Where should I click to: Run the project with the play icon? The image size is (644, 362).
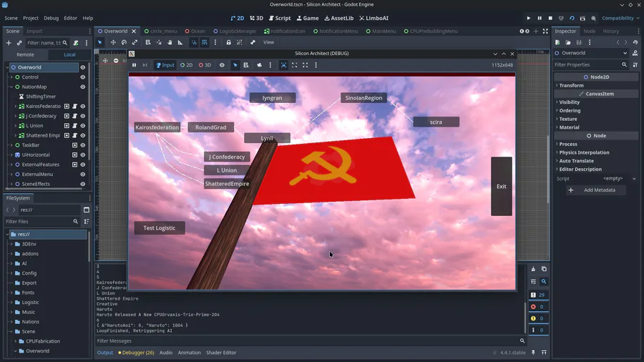[529, 18]
